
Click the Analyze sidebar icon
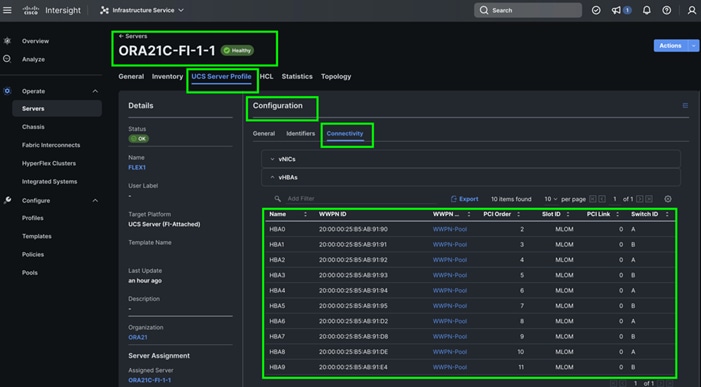[x=7, y=59]
